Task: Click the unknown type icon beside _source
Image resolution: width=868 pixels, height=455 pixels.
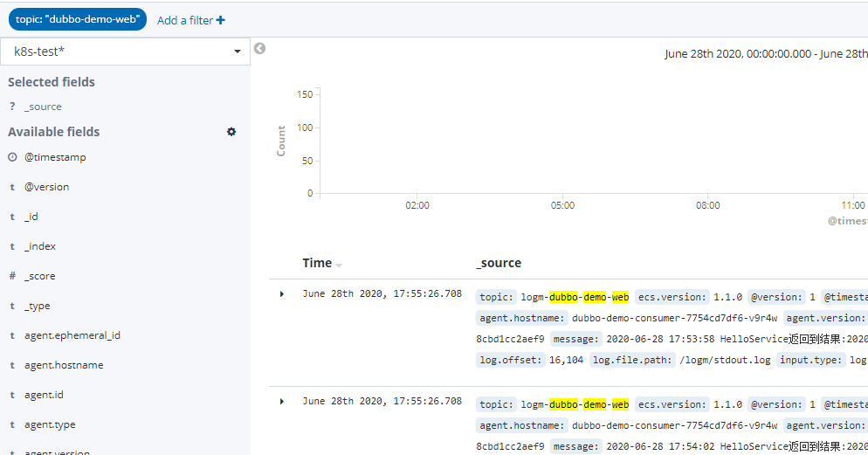Action: [12, 107]
